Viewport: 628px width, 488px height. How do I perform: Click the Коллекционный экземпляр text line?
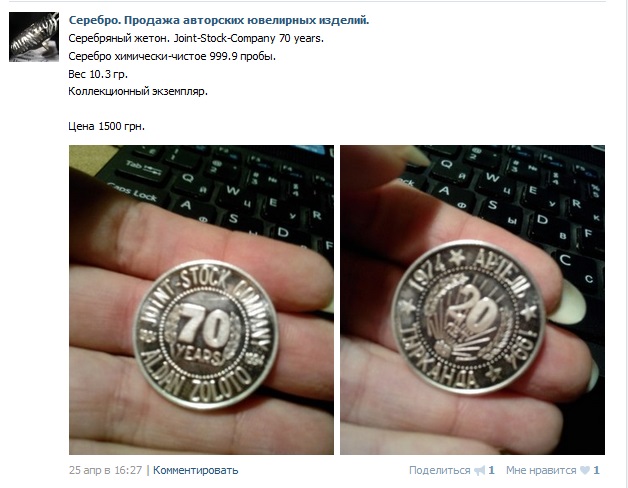pyautogui.click(x=138, y=91)
